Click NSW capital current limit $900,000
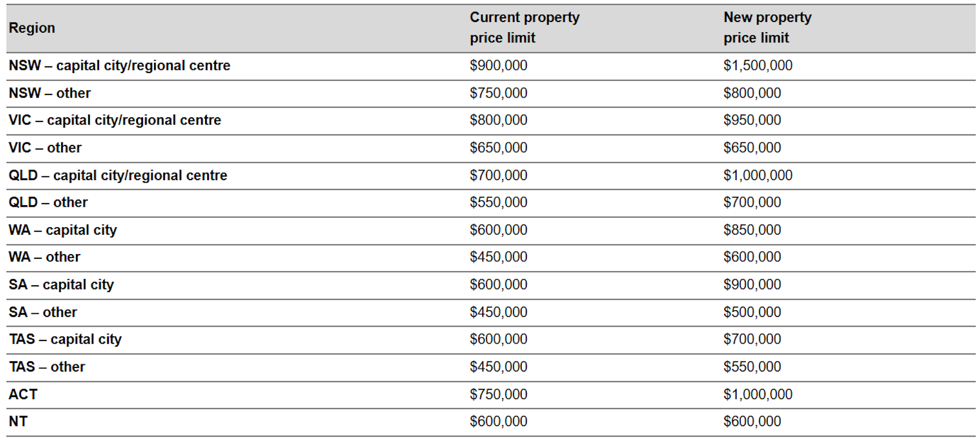The width and height of the screenshot is (980, 444). [x=498, y=65]
